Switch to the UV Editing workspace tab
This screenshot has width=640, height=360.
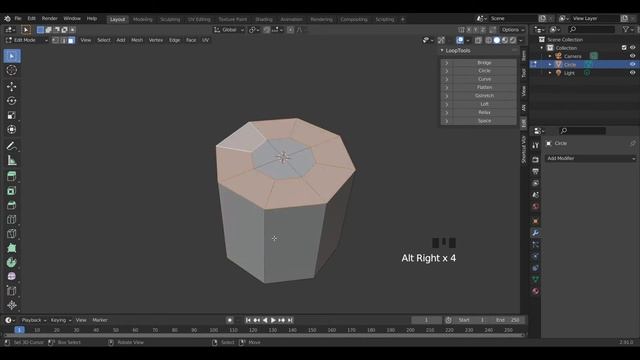[x=199, y=19]
